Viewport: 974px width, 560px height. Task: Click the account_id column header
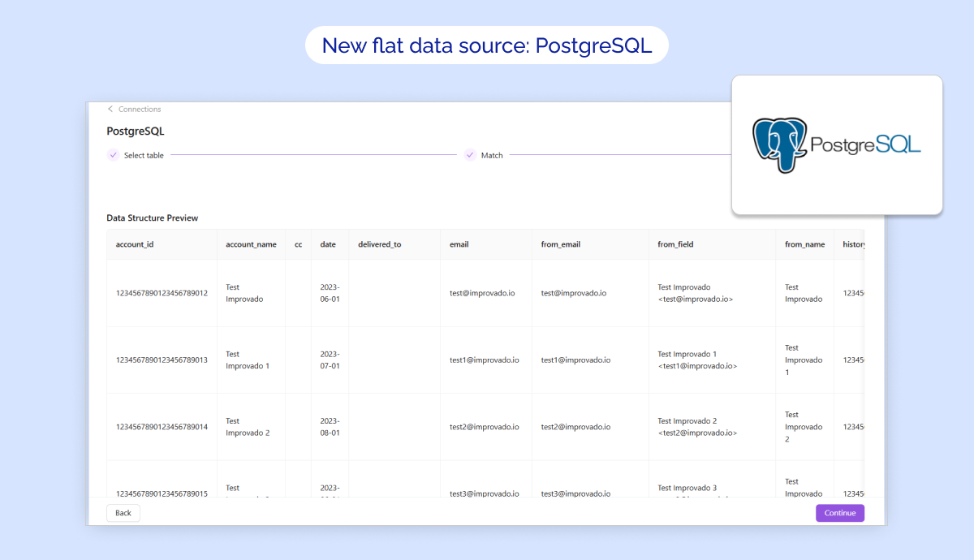[135, 244]
